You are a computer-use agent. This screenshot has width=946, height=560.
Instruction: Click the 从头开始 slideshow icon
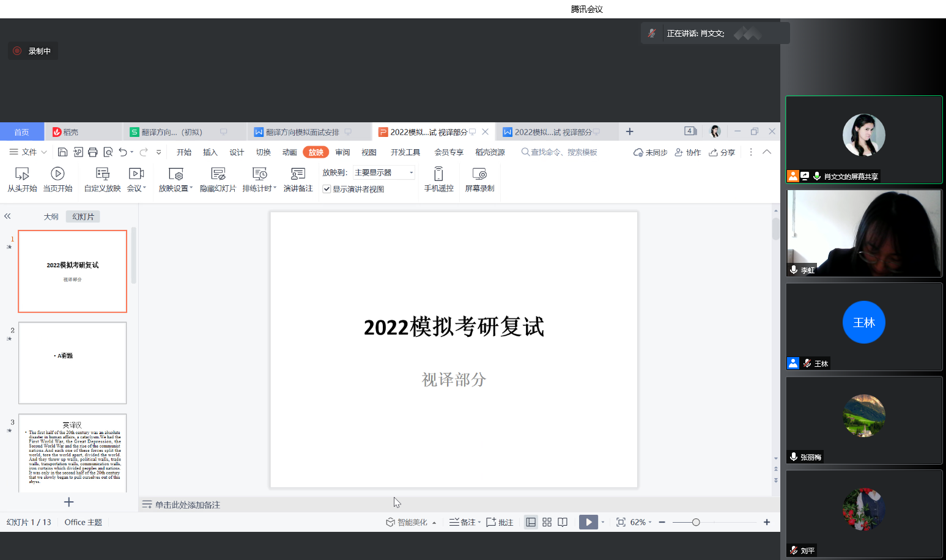[22, 174]
